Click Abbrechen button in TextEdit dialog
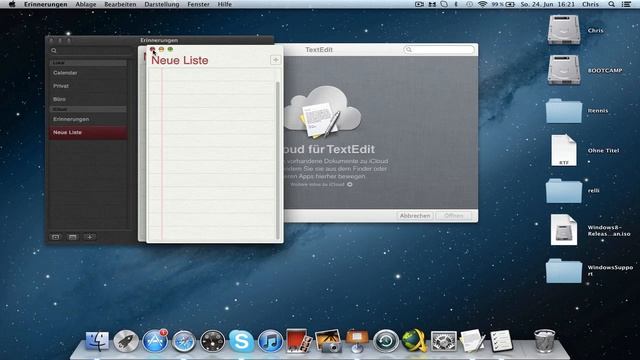 [x=415, y=216]
